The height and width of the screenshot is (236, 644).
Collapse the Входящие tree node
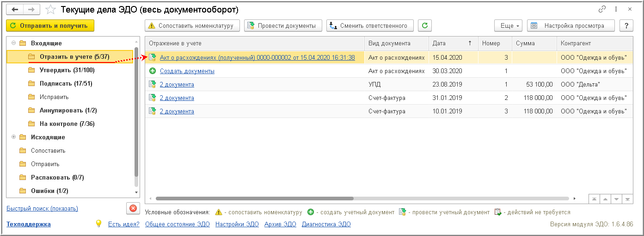pyautogui.click(x=13, y=43)
